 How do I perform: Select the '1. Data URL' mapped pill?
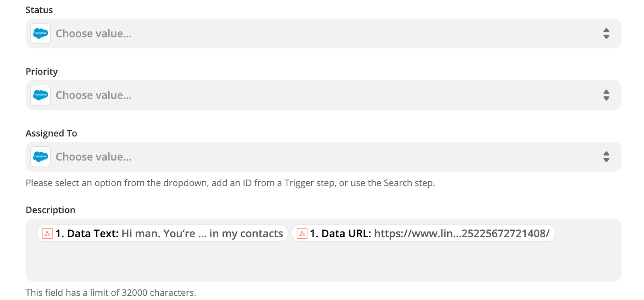[429, 234]
